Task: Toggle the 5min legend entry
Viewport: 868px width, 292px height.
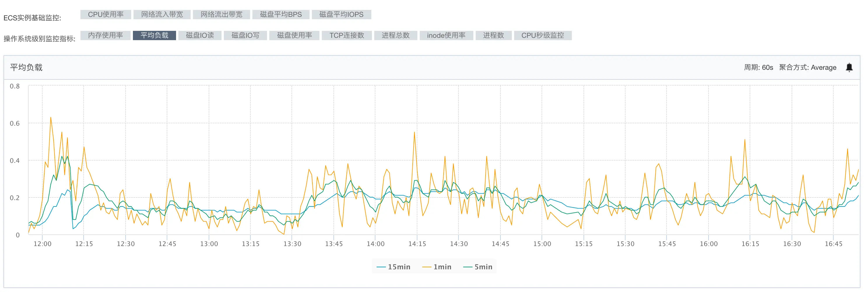Action: click(478, 267)
